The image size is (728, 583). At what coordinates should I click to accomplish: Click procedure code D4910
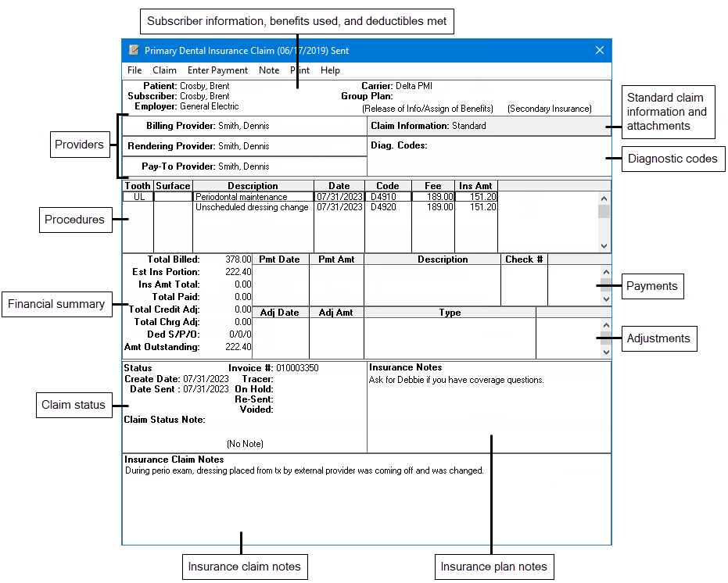click(x=383, y=197)
